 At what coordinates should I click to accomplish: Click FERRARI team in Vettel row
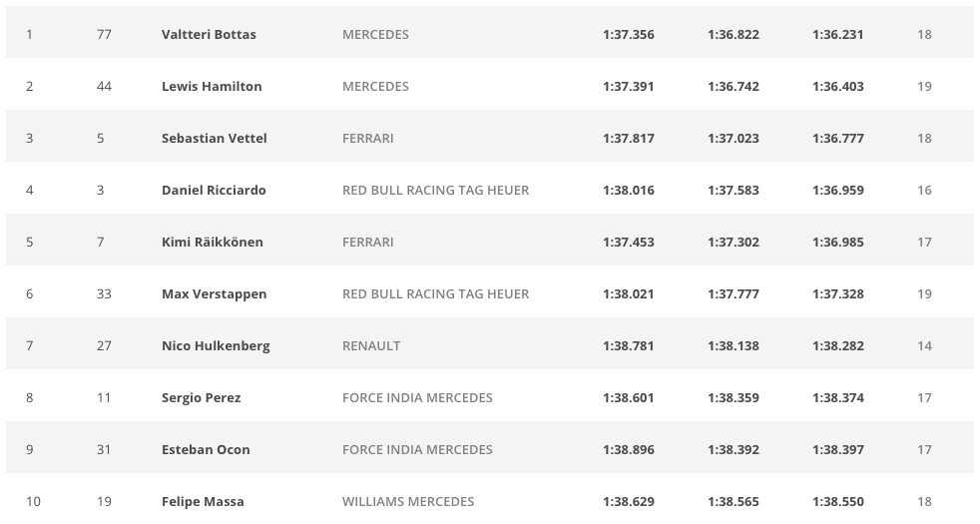[x=367, y=138]
